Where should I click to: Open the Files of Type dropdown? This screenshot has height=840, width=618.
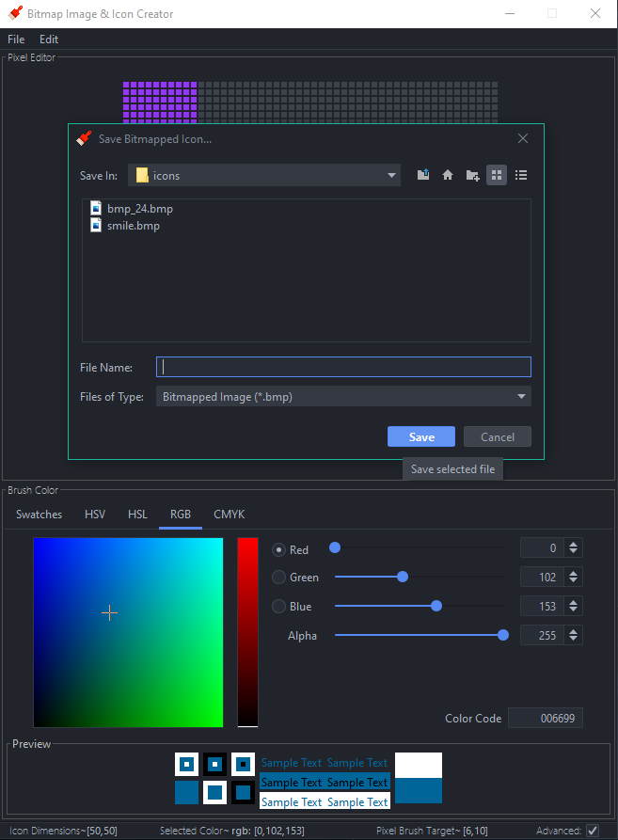[521, 397]
